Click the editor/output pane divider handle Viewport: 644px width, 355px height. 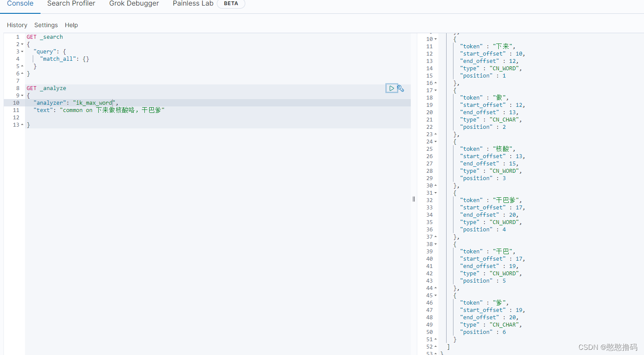(x=414, y=199)
